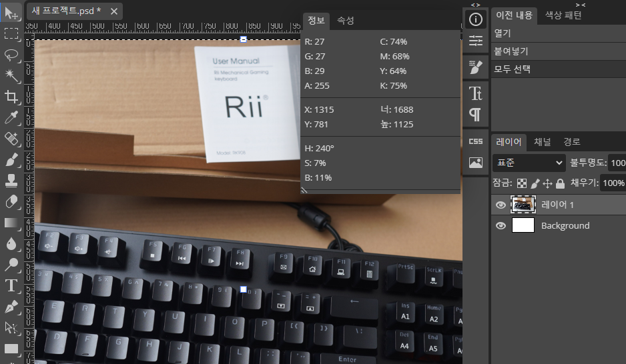626x364 pixels.
Task: Click the 불투명도 label
Action: coord(588,163)
